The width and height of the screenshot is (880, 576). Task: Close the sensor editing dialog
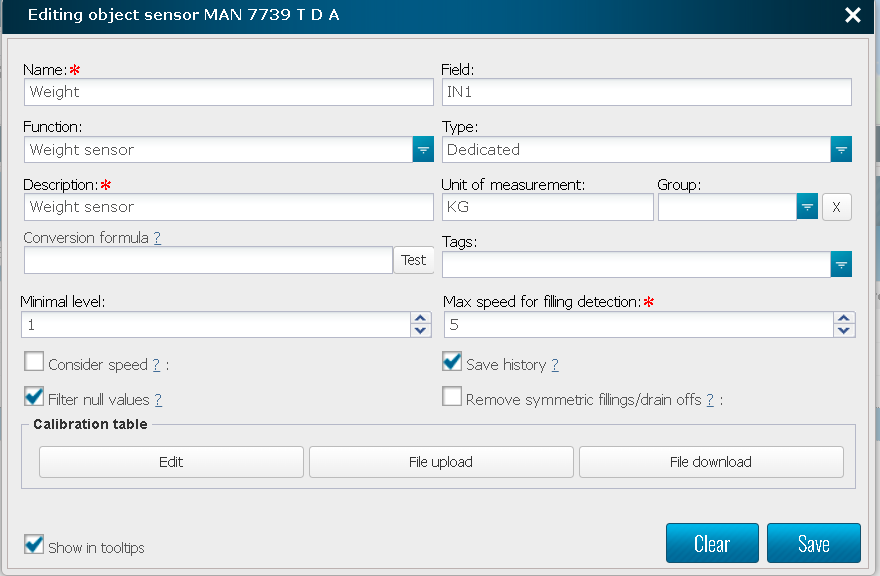click(x=852, y=15)
